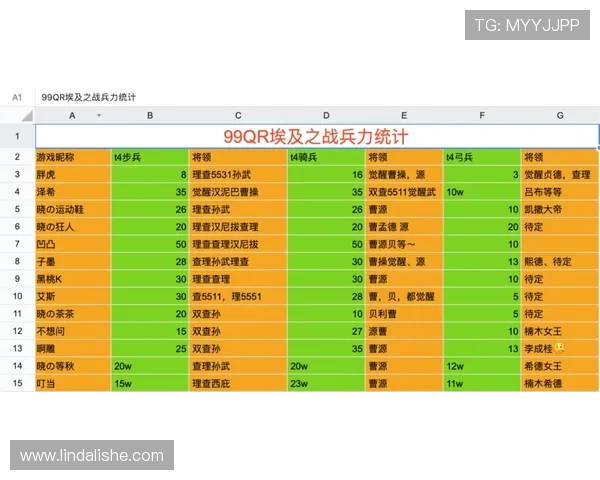This screenshot has width=600, height=480.
Task: Click the select-all corner triangle
Action: click(27, 115)
